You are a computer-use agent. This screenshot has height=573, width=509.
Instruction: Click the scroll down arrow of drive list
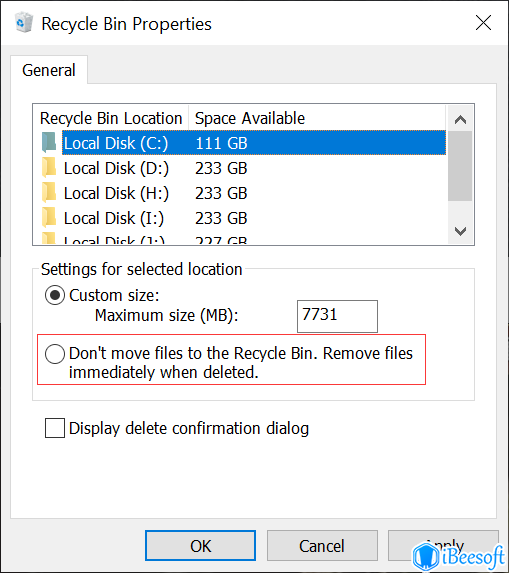pos(460,231)
